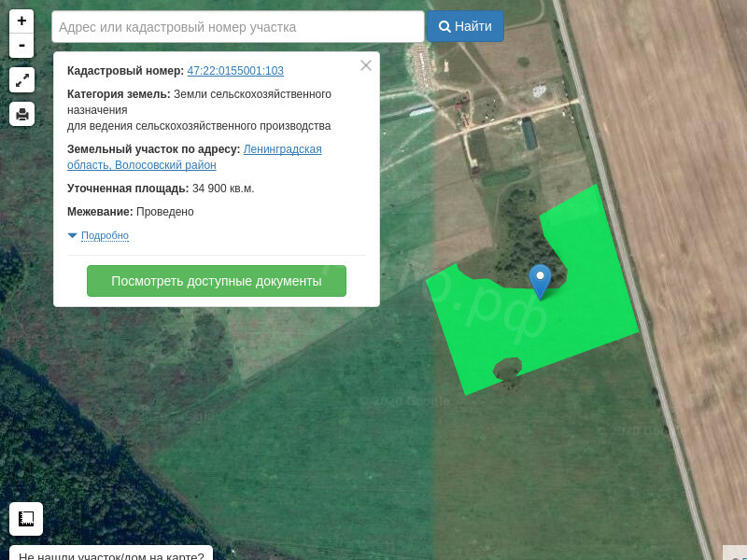The width and height of the screenshot is (747, 560).
Task: Activate the ruler measurement tool
Action: tap(26, 519)
